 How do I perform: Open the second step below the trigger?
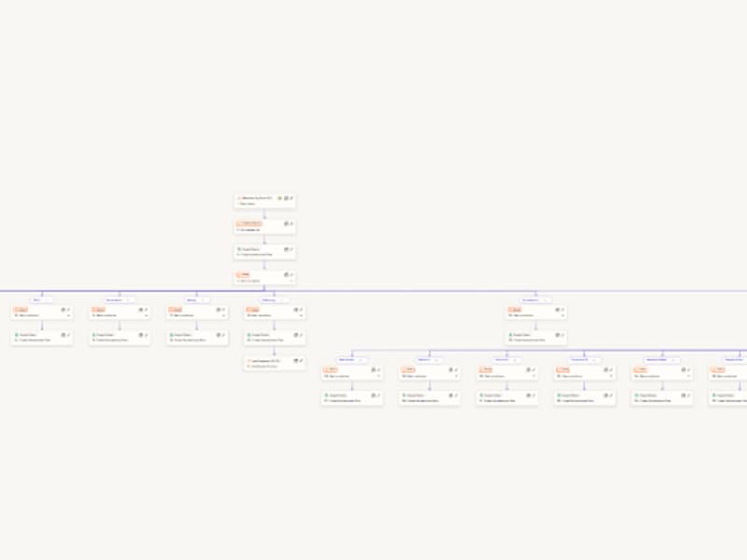(264, 227)
